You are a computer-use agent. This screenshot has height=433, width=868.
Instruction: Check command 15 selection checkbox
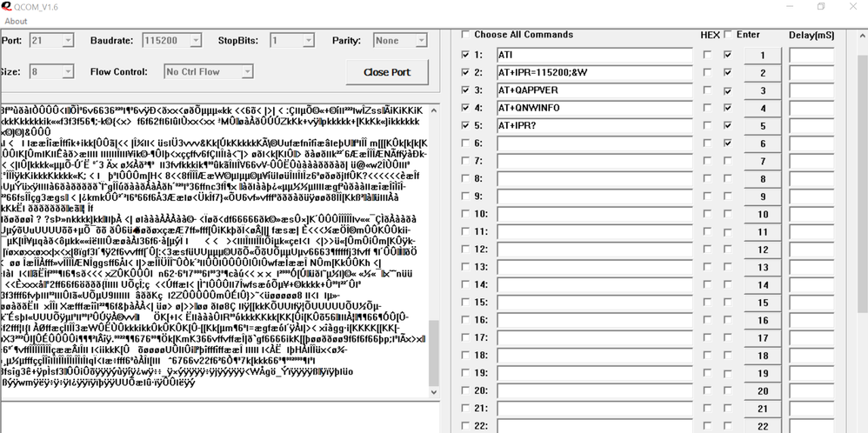[x=465, y=303]
